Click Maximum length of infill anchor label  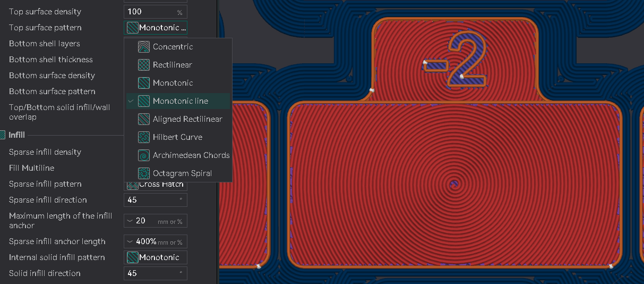pyautogui.click(x=61, y=221)
